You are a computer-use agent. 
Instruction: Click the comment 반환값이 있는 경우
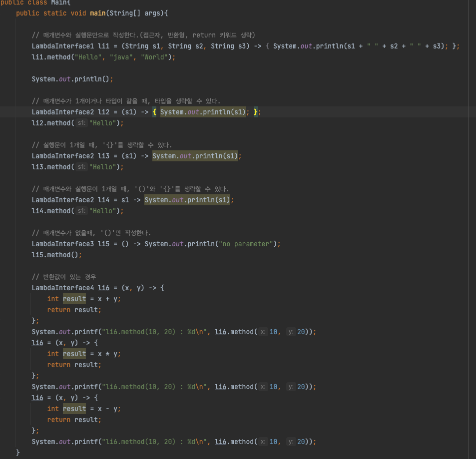pos(64,277)
